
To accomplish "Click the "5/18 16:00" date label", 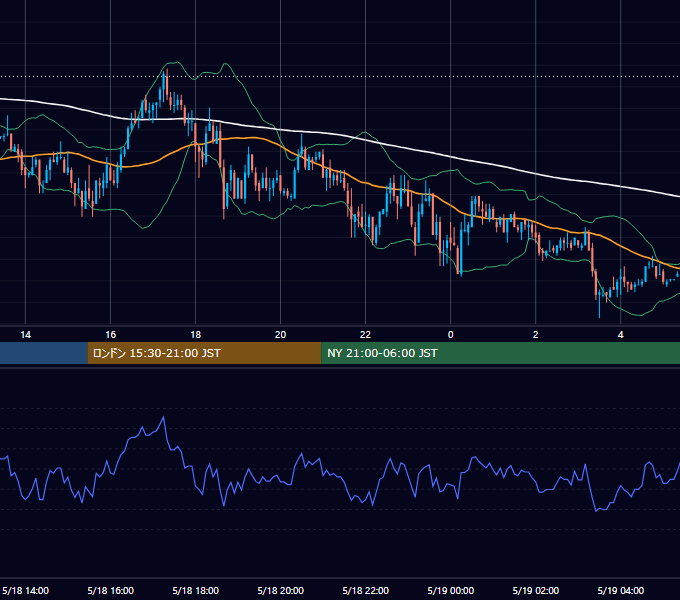I will coord(111,590).
